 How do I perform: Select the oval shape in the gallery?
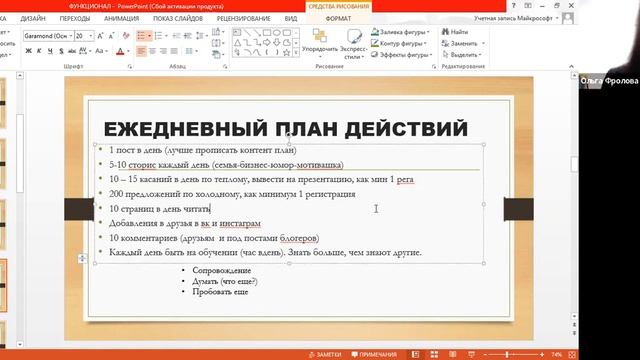point(277,33)
